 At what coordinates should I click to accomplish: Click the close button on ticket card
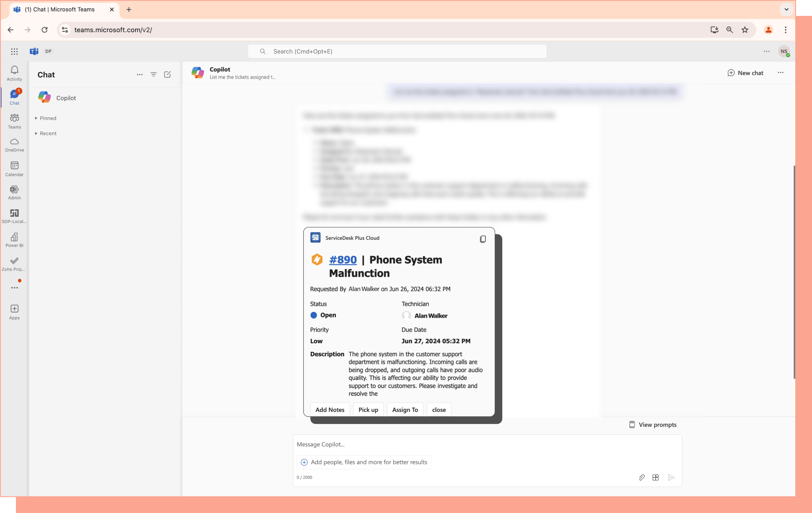(x=439, y=410)
